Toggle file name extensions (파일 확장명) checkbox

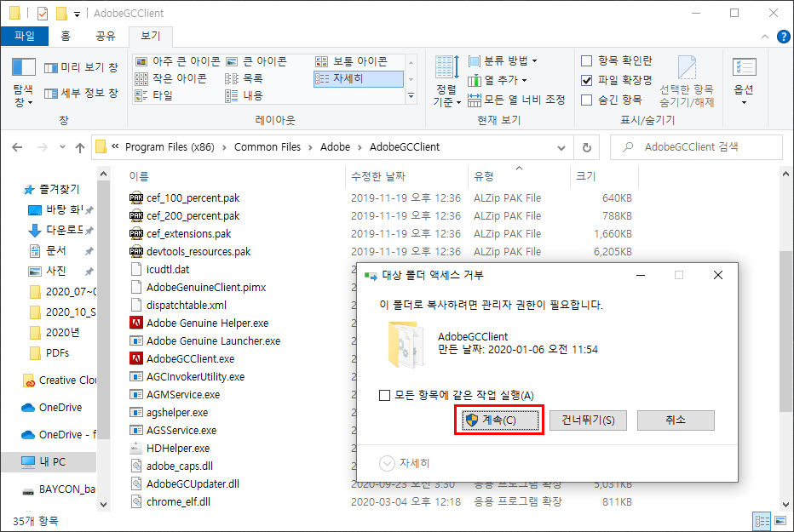pos(586,80)
